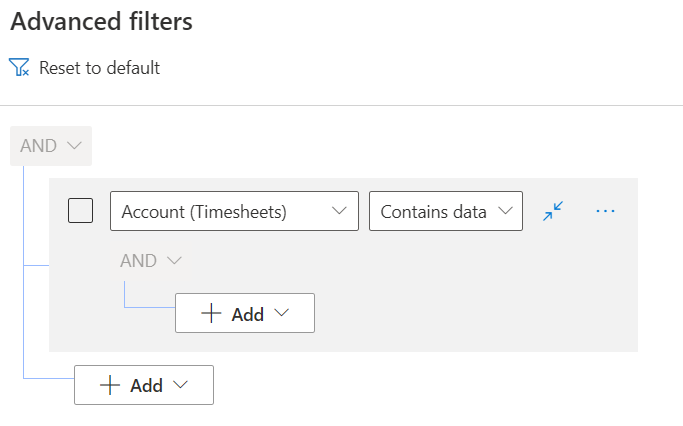Click the plus icon in nested Add
Viewport: 683px width, 426px height.
pyautogui.click(x=211, y=313)
